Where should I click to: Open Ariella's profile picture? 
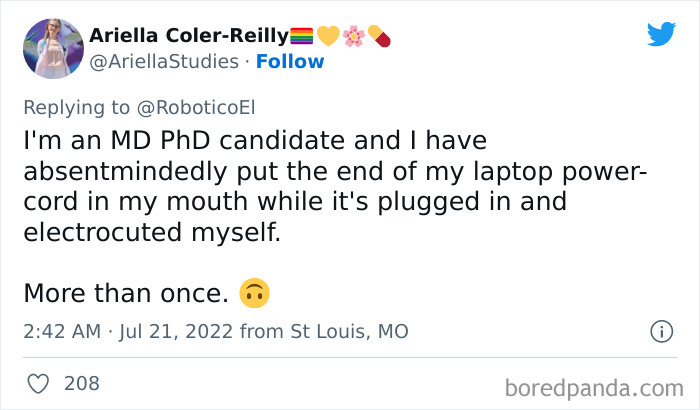pos(51,48)
